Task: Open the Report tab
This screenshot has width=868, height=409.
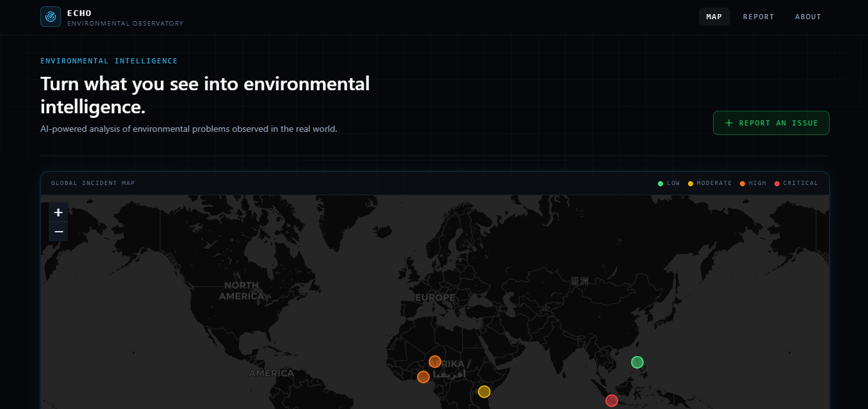Action: (758, 17)
